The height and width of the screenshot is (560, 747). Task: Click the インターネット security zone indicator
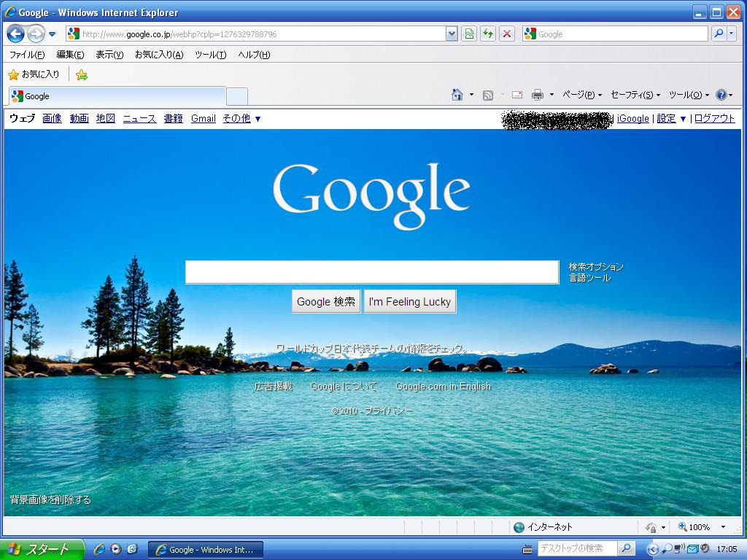pos(543,527)
